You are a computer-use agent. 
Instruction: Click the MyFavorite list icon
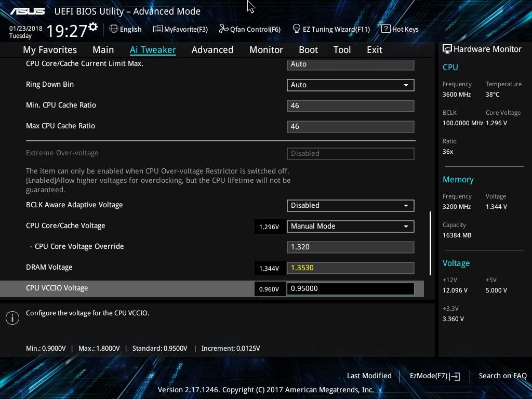coord(158,29)
